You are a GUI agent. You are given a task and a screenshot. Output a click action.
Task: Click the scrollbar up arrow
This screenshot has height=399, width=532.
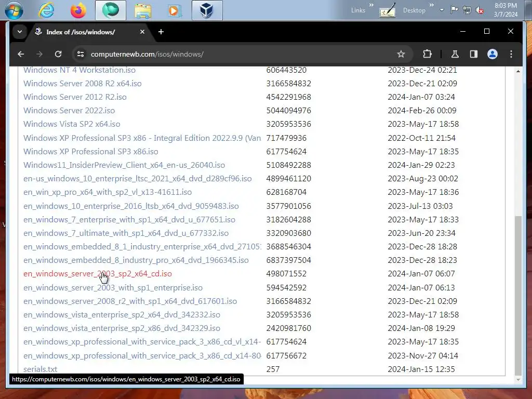518,71
